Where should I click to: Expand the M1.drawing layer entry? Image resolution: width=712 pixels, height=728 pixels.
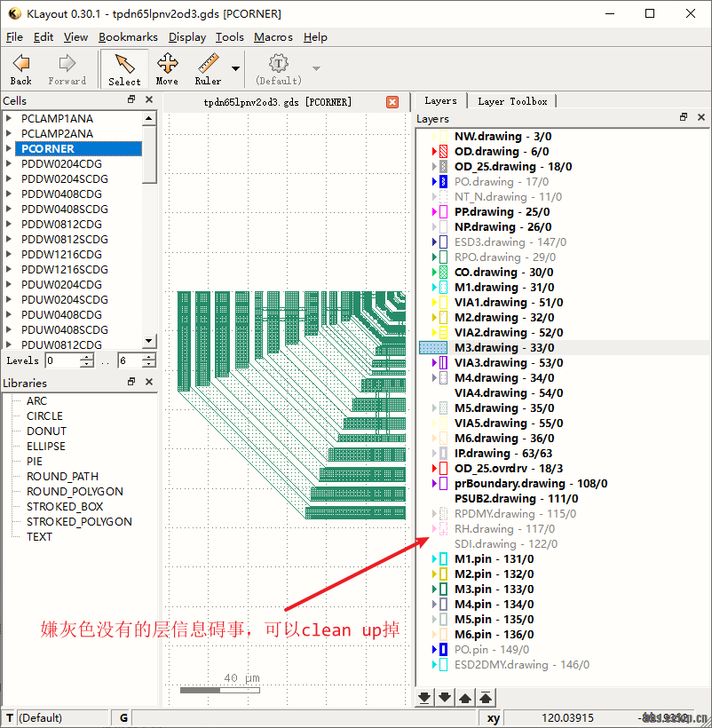pyautogui.click(x=434, y=288)
